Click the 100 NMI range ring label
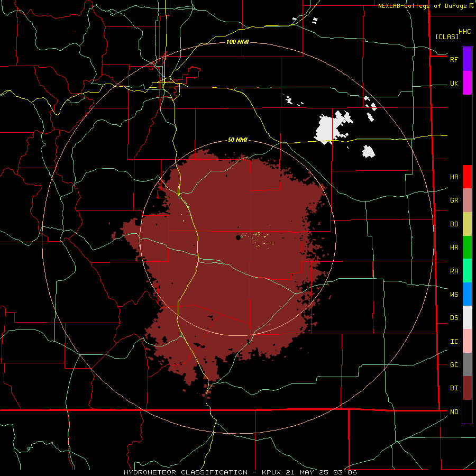Viewport: 476px width, 476px height. (x=237, y=42)
